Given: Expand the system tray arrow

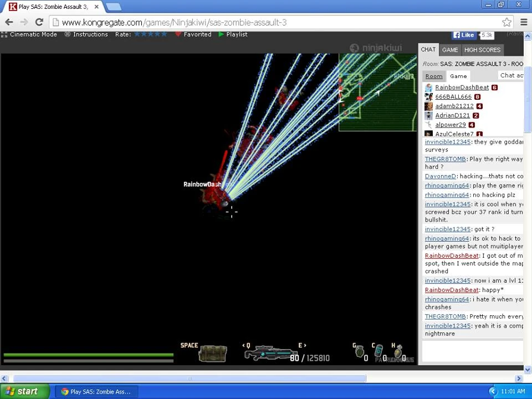Looking at the screenshot, I should pos(493,391).
